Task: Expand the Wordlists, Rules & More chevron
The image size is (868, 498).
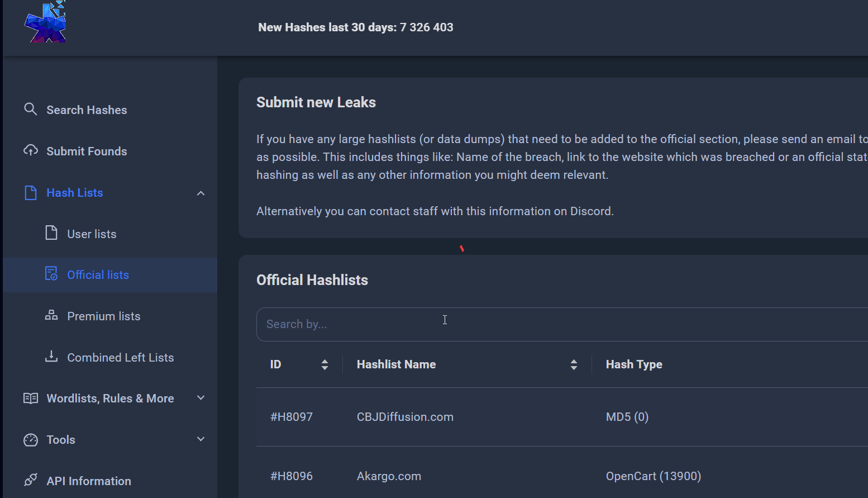Action: coord(201,398)
